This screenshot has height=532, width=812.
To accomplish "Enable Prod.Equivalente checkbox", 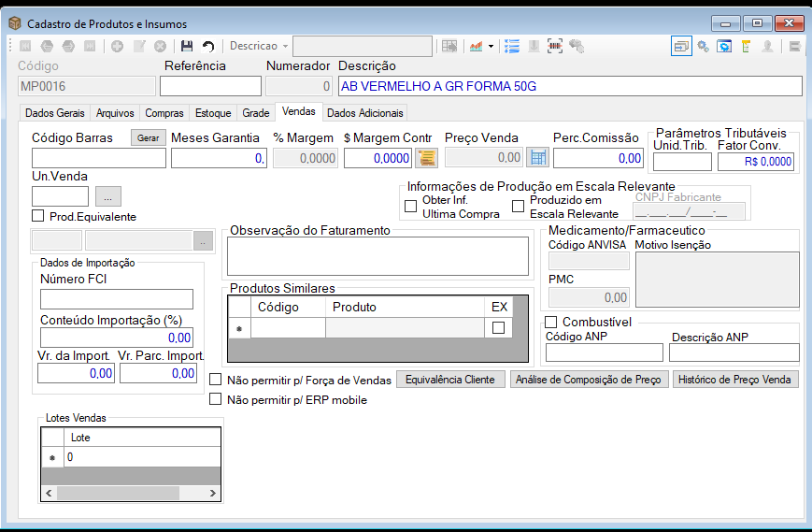I will click(x=37, y=215).
